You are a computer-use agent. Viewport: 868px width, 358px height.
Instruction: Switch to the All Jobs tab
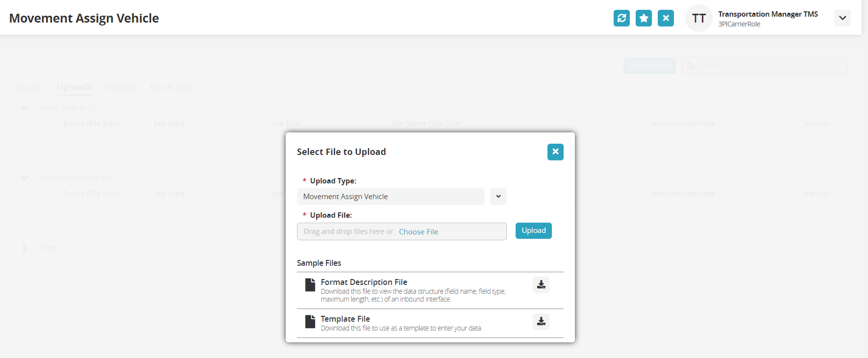click(x=28, y=88)
